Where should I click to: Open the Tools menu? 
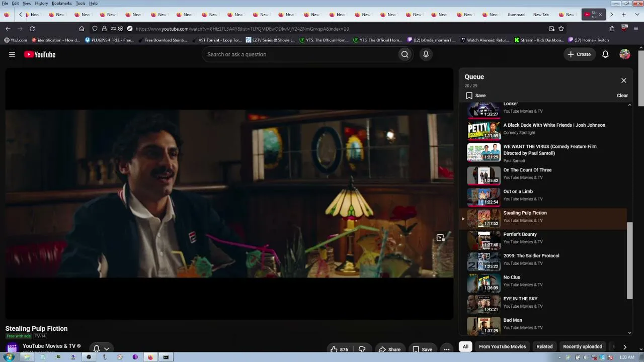point(80,4)
